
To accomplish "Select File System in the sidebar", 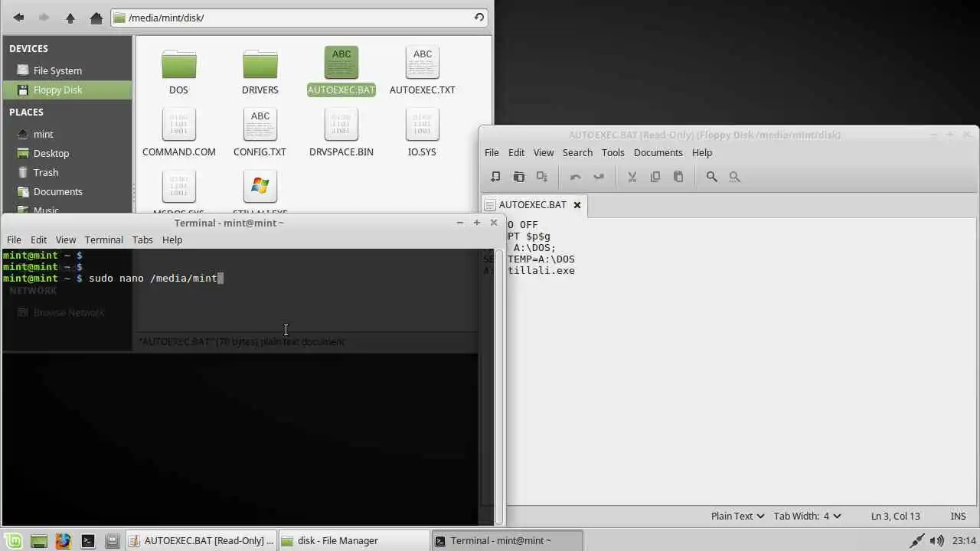I will [x=66, y=70].
